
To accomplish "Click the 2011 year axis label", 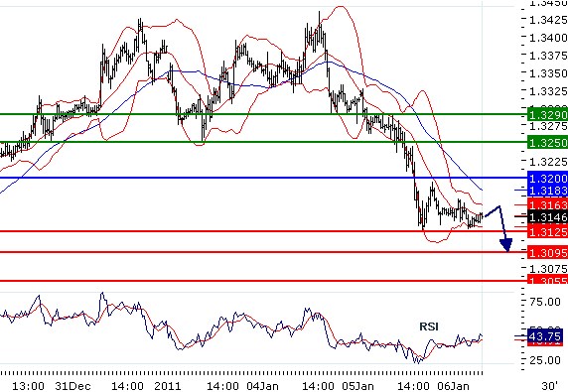I will pyautogui.click(x=168, y=386).
